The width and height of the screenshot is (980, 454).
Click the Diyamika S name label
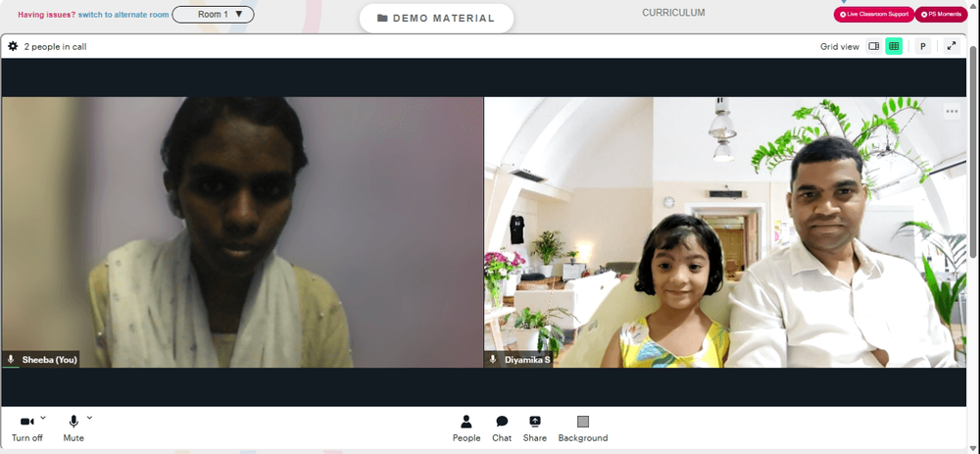527,360
